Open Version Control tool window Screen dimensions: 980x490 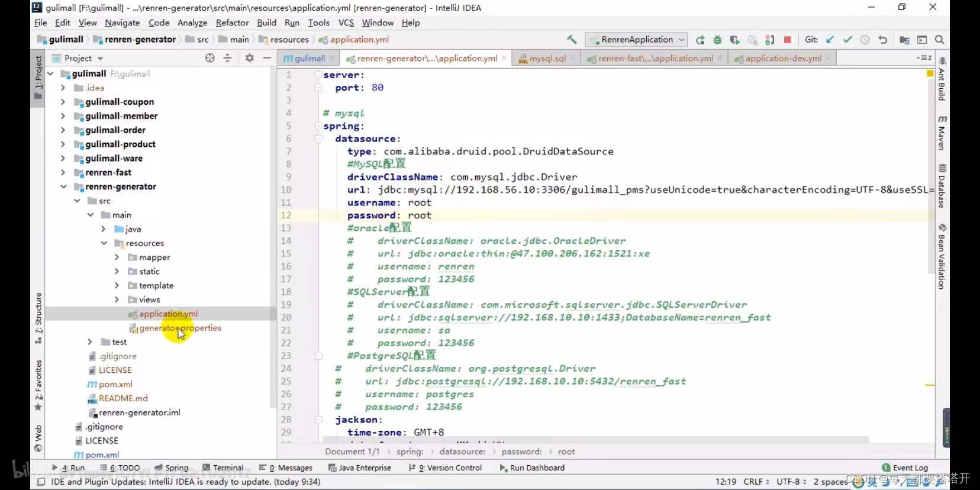pyautogui.click(x=446, y=468)
